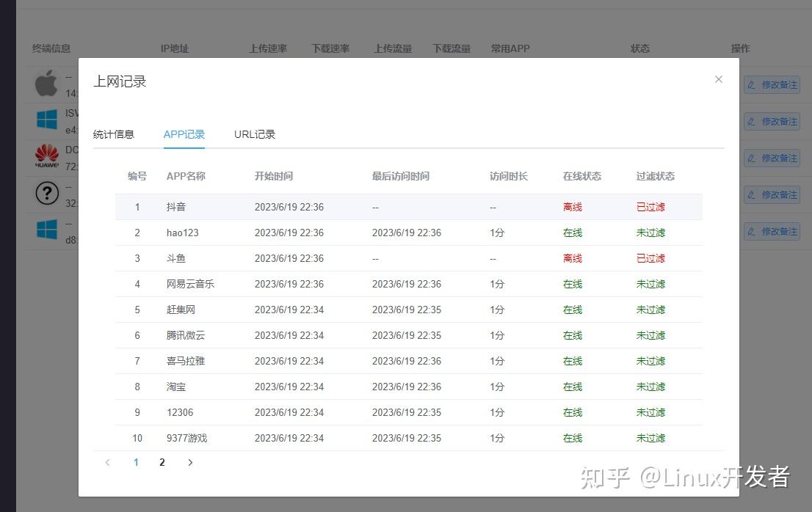Click the Huawei device icon in background list
Image resolution: width=812 pixels, height=512 pixels.
46,156
